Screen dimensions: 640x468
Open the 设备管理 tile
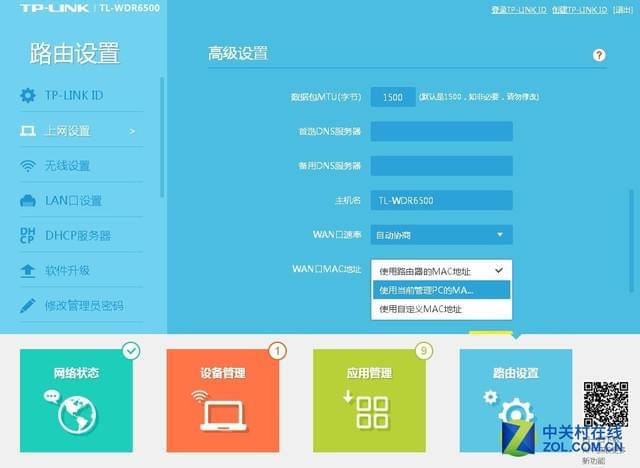coord(223,400)
